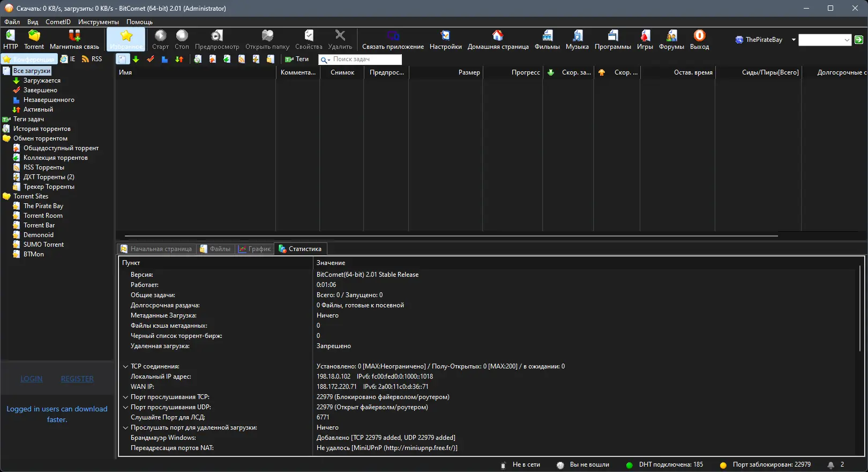Open the Фильмы movies section
The width and height of the screenshot is (868, 472).
coord(547,39)
